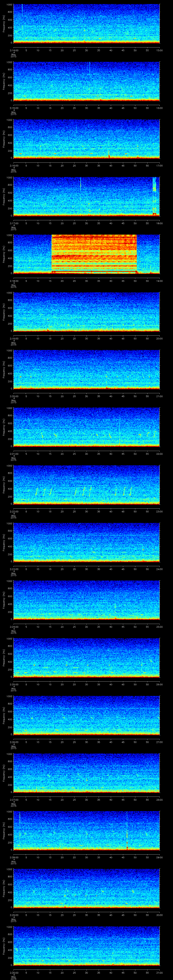Click the 19:00 end time label
Viewport: 173px width, 980px height.
coord(160,281)
